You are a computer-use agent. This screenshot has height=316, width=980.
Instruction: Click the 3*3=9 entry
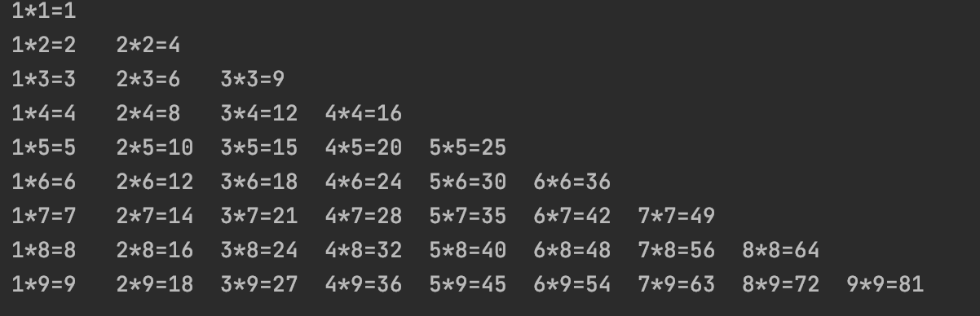(253, 80)
